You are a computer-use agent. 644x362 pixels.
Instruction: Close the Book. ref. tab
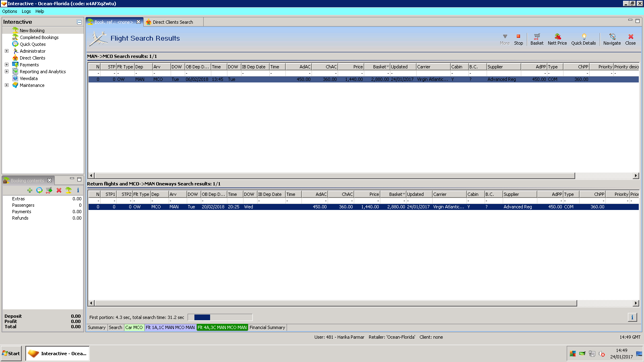pyautogui.click(x=138, y=22)
